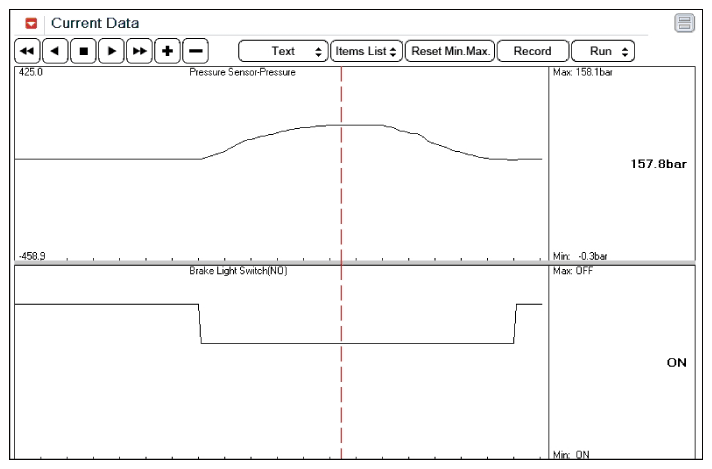712x469 pixels.
Task: Click the brake switch low-state line in lower graph
Action: point(357,343)
